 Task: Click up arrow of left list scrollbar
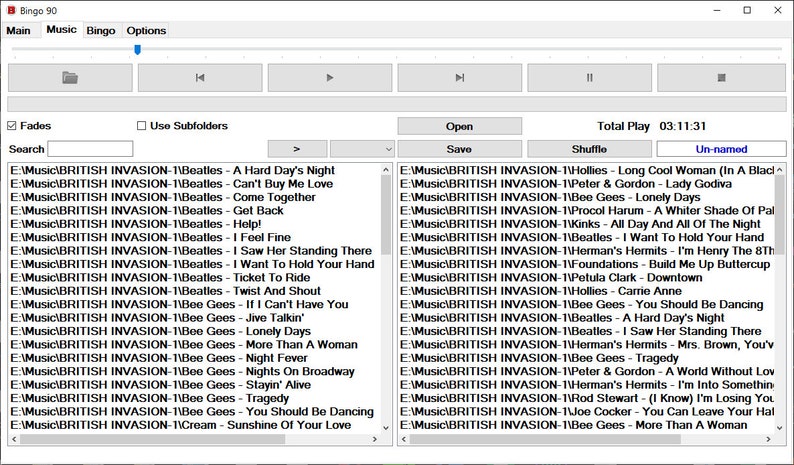tap(386, 170)
